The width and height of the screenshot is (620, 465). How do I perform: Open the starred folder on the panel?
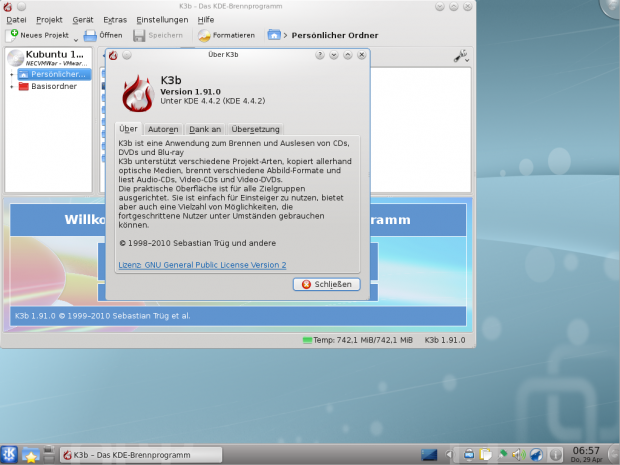coord(31,455)
